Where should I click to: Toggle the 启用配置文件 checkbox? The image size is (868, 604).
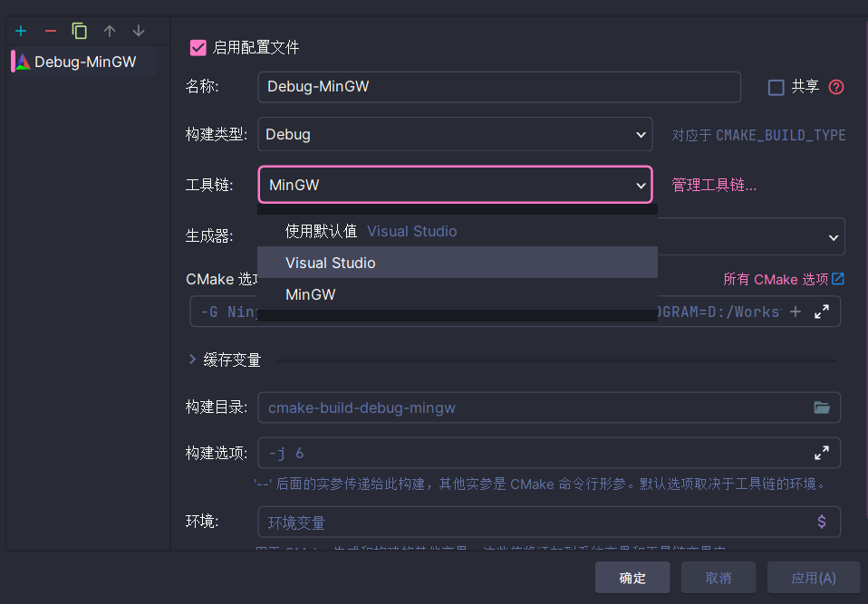[x=198, y=47]
